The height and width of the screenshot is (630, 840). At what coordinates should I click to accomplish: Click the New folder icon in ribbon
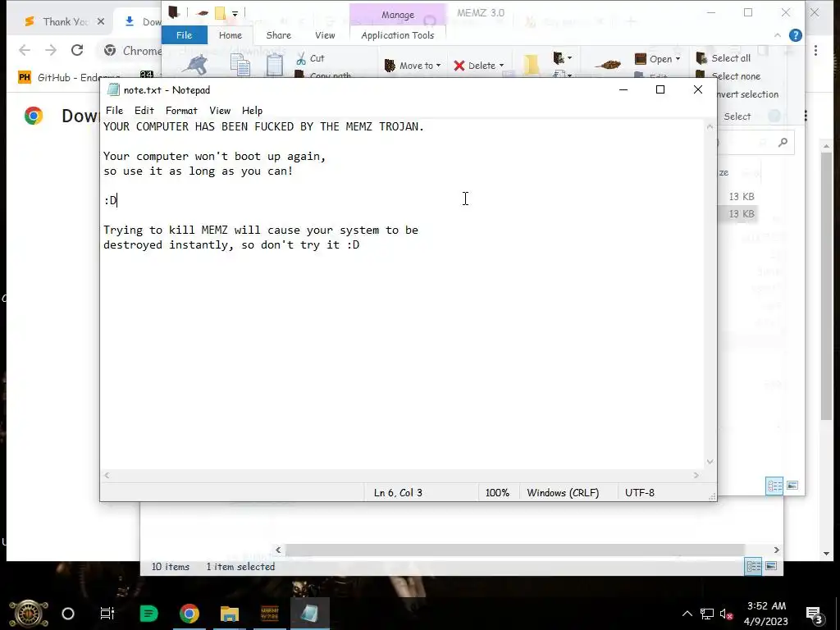pos(531,65)
